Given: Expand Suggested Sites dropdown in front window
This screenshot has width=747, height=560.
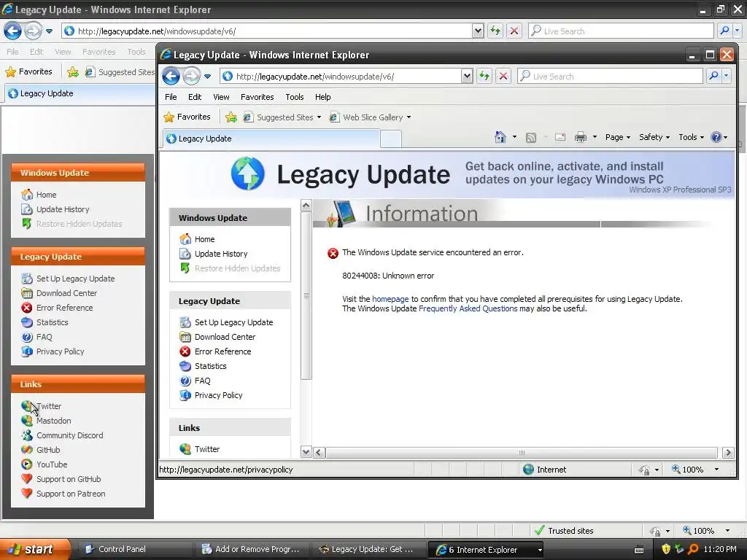Looking at the screenshot, I should click(x=319, y=117).
